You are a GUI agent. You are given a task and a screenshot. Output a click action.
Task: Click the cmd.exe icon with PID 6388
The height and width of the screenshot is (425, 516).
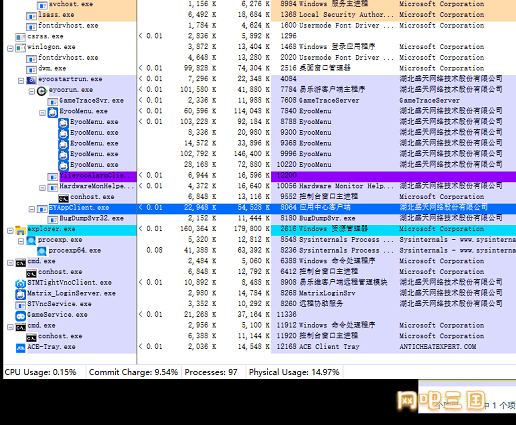point(21,262)
